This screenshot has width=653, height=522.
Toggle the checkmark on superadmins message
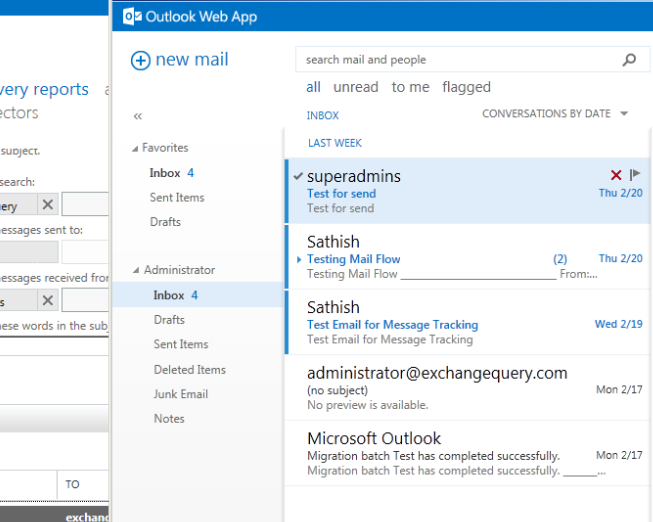click(298, 176)
